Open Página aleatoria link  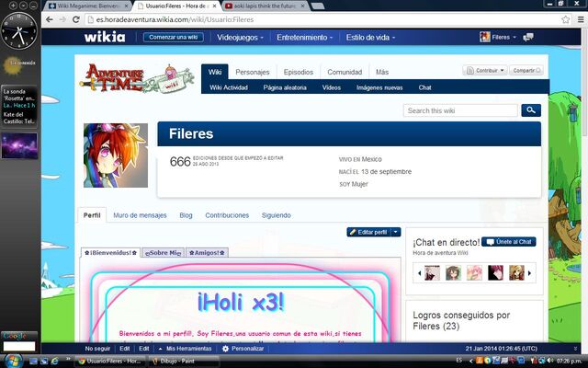coord(285,87)
